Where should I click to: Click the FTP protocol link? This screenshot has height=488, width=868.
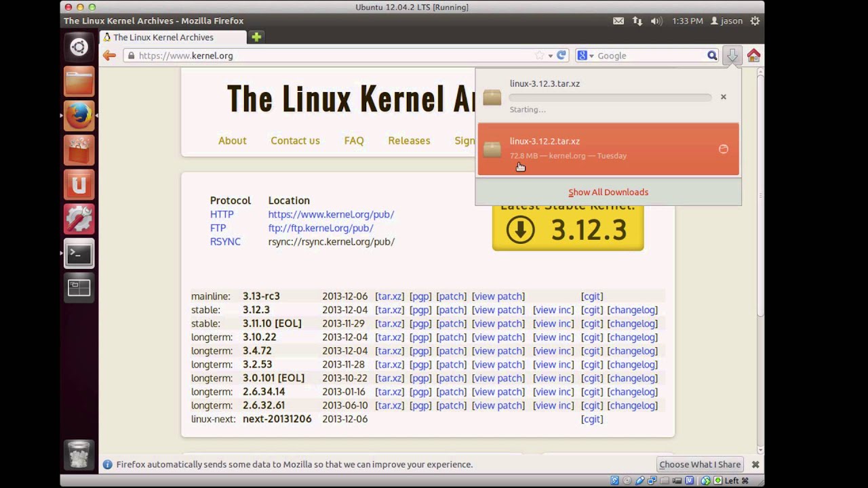218,228
